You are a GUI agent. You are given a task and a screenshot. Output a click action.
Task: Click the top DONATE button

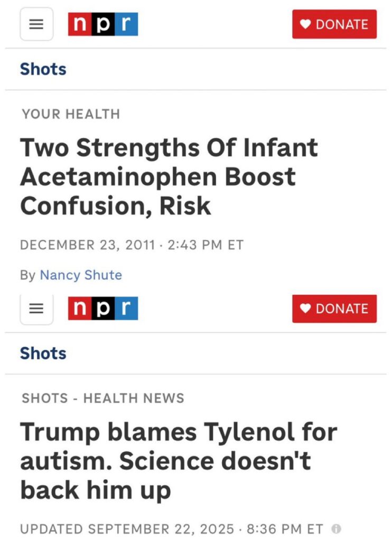point(334,24)
